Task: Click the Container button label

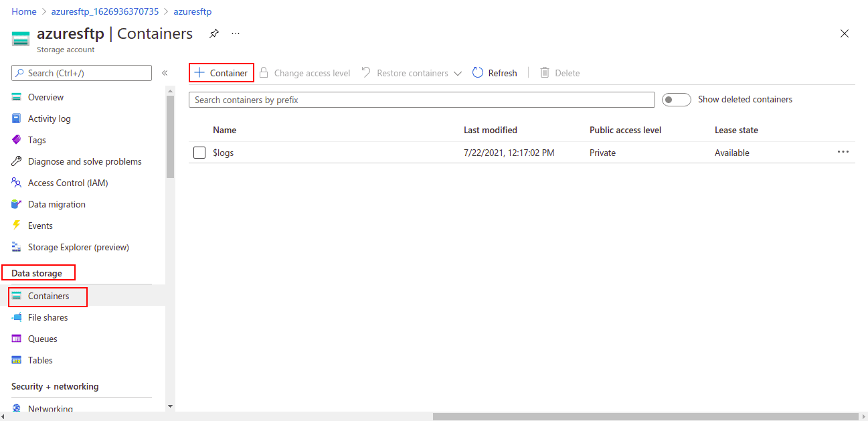Action: point(229,73)
